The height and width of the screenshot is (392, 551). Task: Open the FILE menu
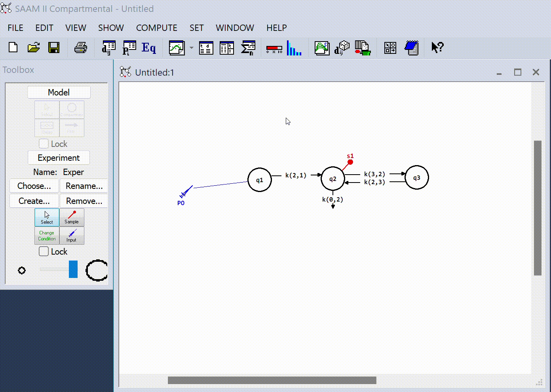pyautogui.click(x=15, y=28)
